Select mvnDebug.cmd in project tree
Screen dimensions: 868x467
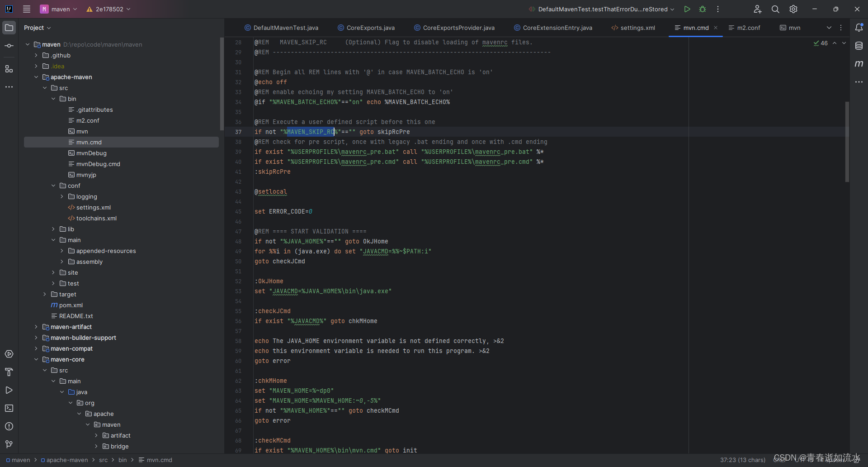98,164
